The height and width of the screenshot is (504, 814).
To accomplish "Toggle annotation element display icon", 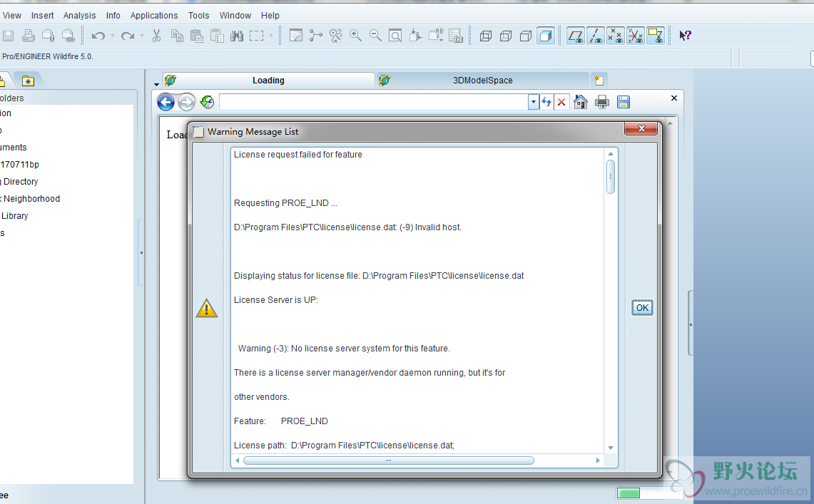I will (656, 36).
